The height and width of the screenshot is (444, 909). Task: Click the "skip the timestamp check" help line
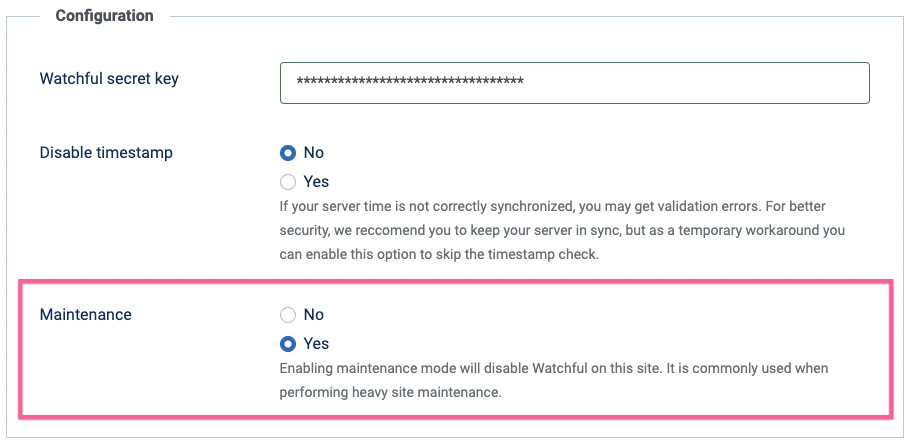tap(439, 254)
